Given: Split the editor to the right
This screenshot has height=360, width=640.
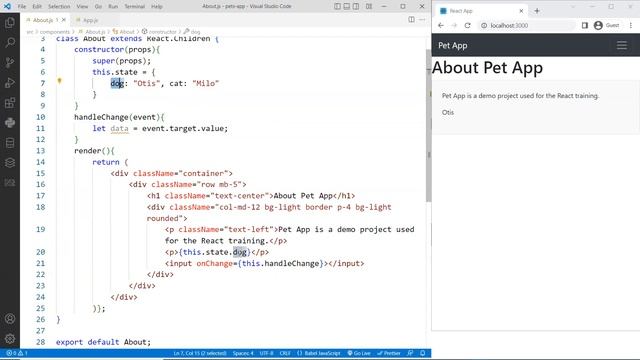Looking at the screenshot, I should (x=411, y=20).
